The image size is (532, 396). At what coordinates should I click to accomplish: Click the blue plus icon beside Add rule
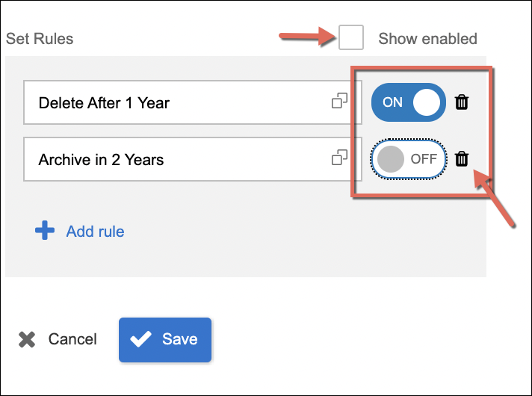[x=45, y=231]
